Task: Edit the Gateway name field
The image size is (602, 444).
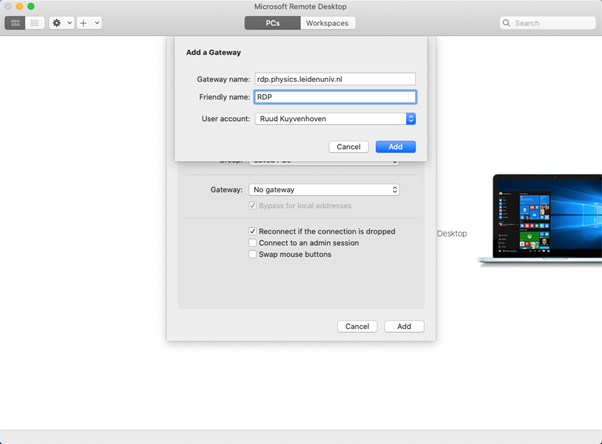Action: tap(334, 79)
